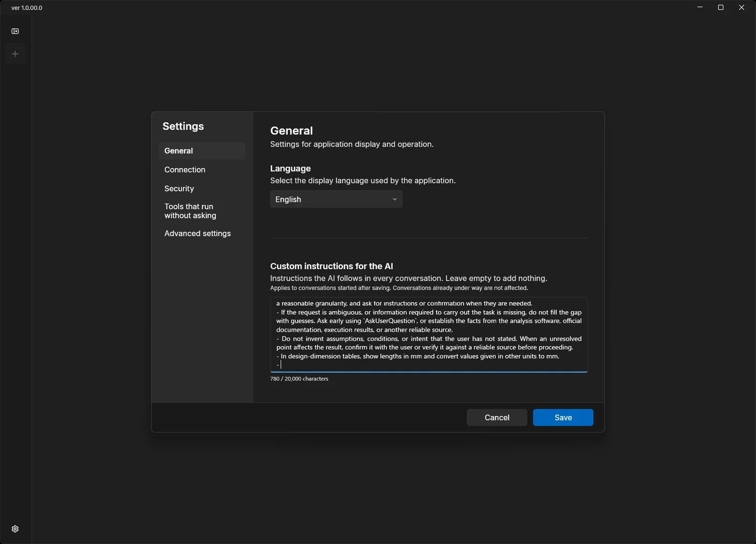Open the display Language dropdown showing English
The width and height of the screenshot is (756, 544).
click(336, 199)
